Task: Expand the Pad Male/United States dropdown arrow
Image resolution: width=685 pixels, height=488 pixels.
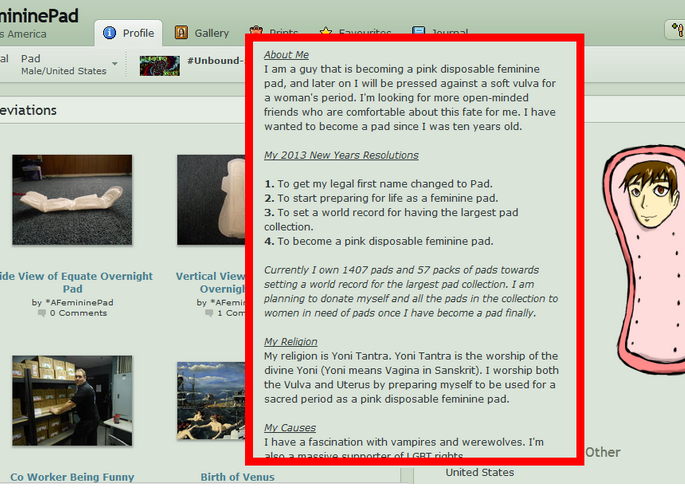Action: pyautogui.click(x=114, y=64)
